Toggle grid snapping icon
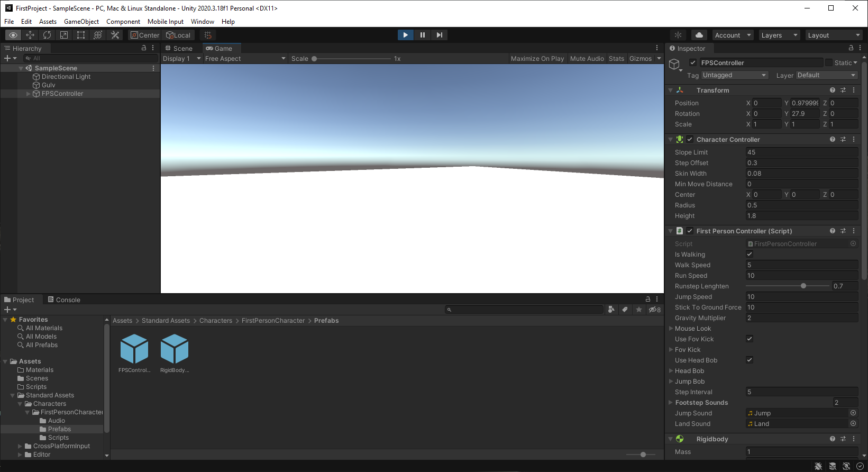Viewport: 868px width, 472px height. click(208, 35)
